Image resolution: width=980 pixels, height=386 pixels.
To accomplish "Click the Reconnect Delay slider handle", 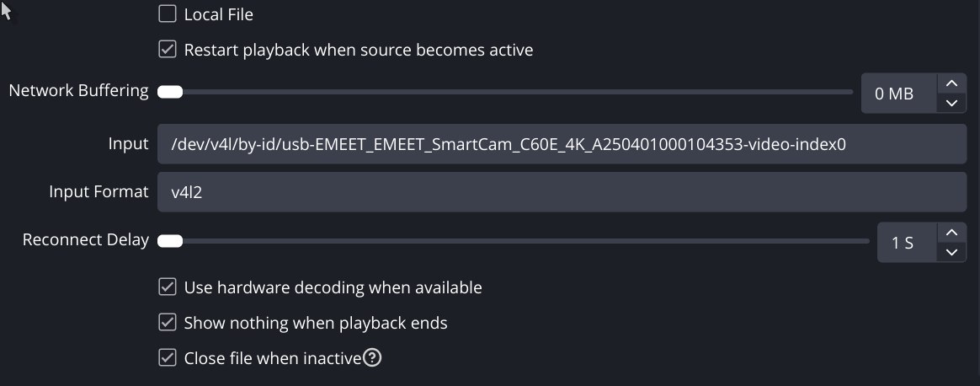I will coord(170,241).
